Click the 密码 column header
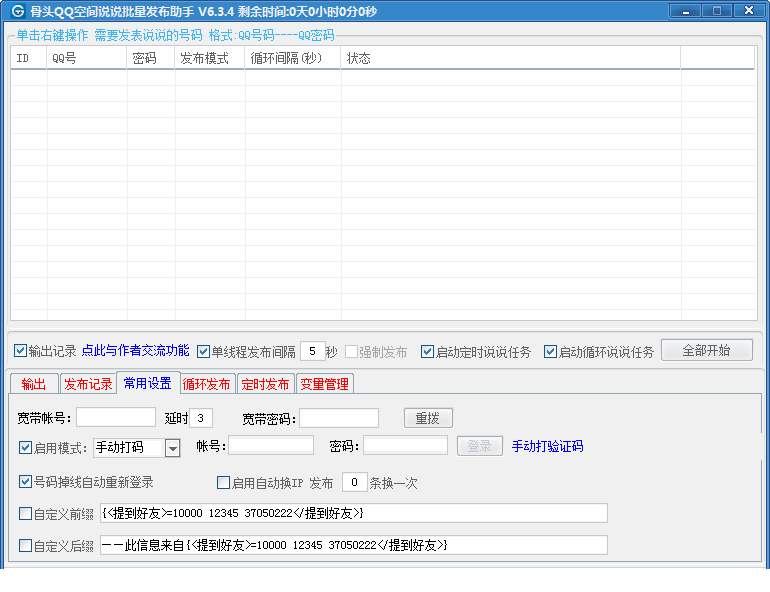 click(151, 58)
